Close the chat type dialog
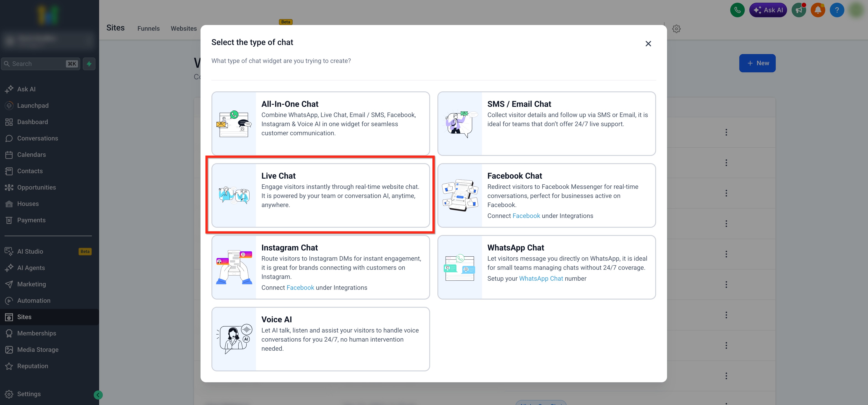The height and width of the screenshot is (405, 868). click(648, 44)
